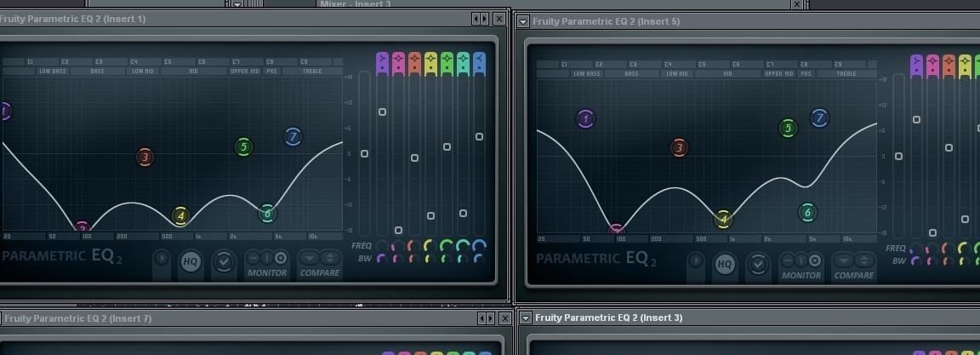The image size is (980, 355).
Task: Click the Fruity Parametric EQ 2 (Insert 1) title
Action: click(72, 19)
